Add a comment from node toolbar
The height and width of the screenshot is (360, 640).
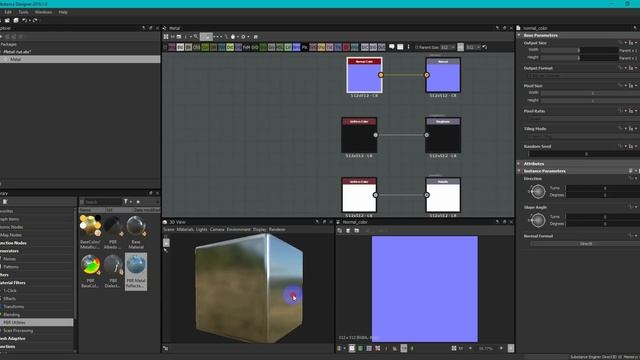tap(392, 47)
